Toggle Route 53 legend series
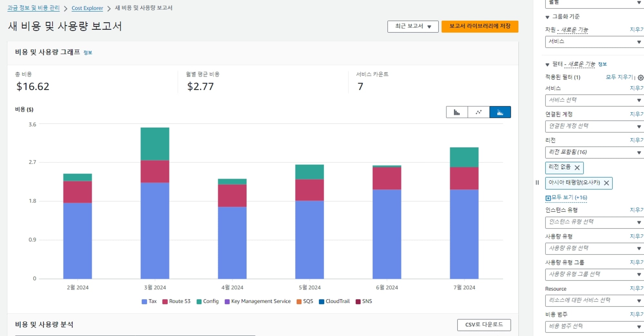 click(176, 301)
